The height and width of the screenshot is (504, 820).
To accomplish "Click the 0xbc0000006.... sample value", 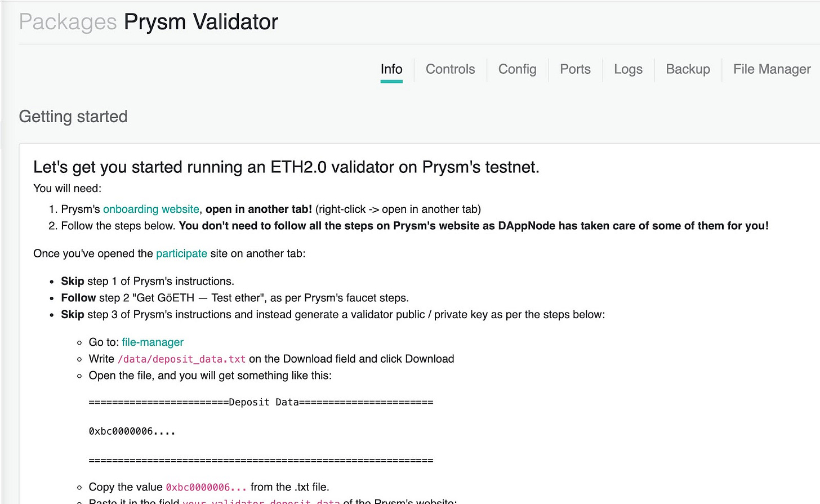I will [x=132, y=431].
